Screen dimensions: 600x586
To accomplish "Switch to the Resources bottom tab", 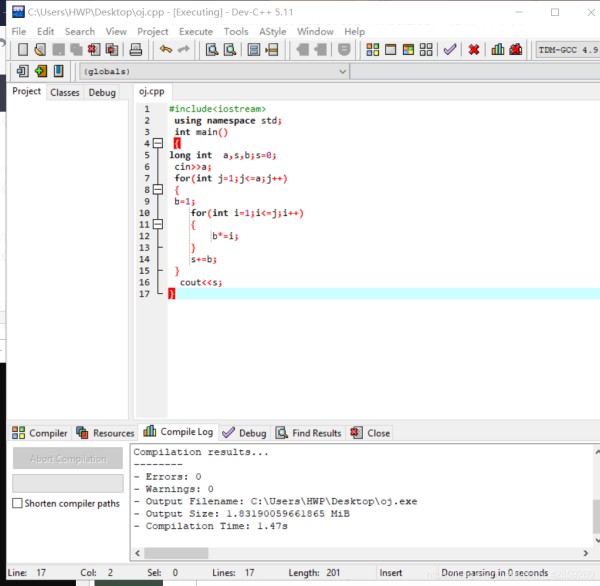I will tap(105, 433).
